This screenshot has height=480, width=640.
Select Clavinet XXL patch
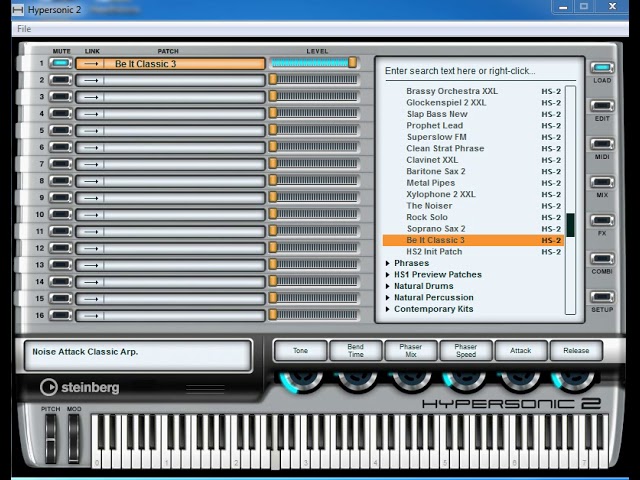(x=473, y=160)
